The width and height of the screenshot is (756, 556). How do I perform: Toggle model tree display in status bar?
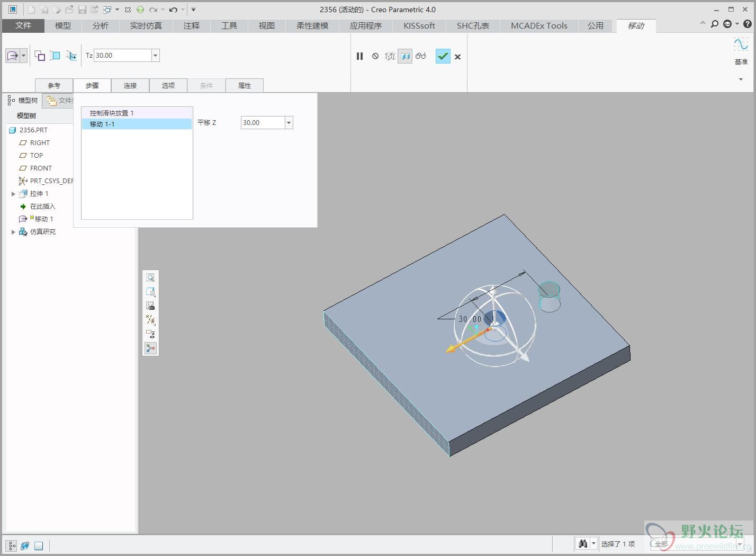(x=12, y=545)
